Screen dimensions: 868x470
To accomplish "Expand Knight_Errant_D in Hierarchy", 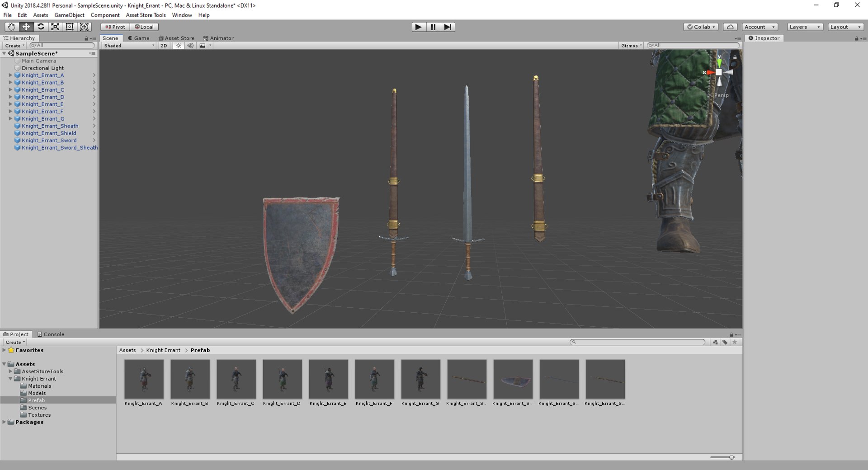I will tap(10, 97).
